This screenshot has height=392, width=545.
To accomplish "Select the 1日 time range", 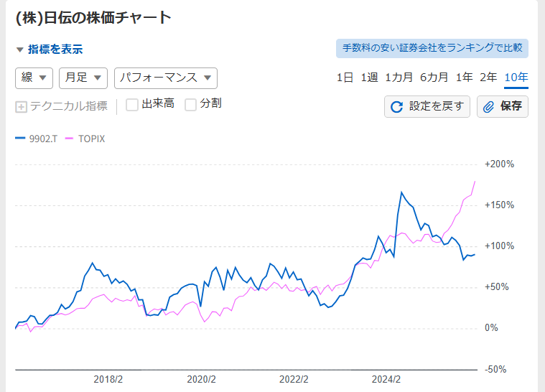I will 345,78.
